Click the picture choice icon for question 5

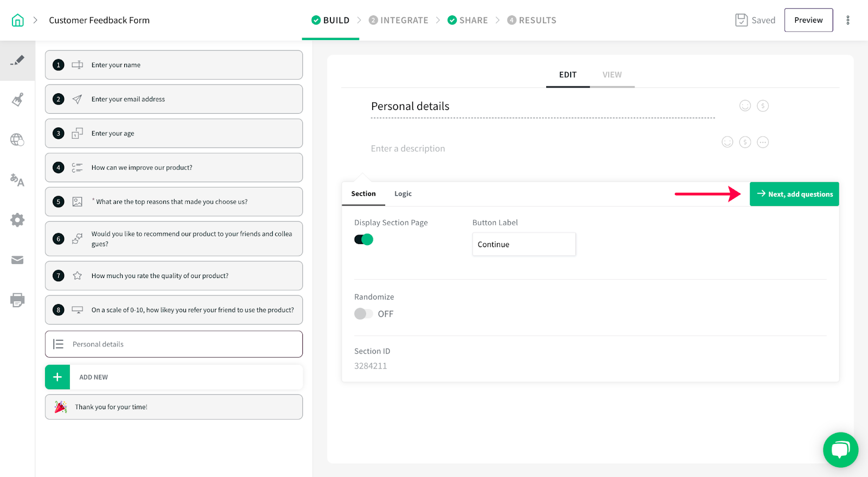[x=78, y=202]
